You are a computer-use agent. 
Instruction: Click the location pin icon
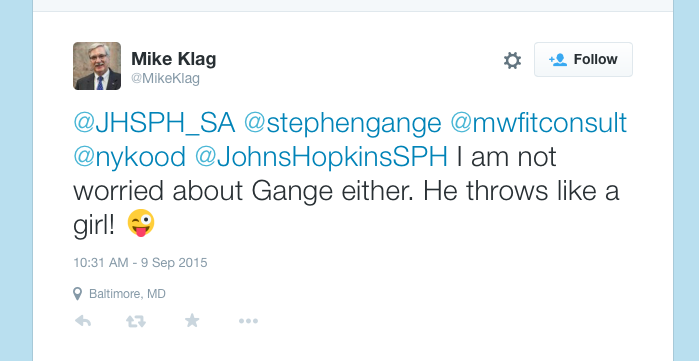78,294
